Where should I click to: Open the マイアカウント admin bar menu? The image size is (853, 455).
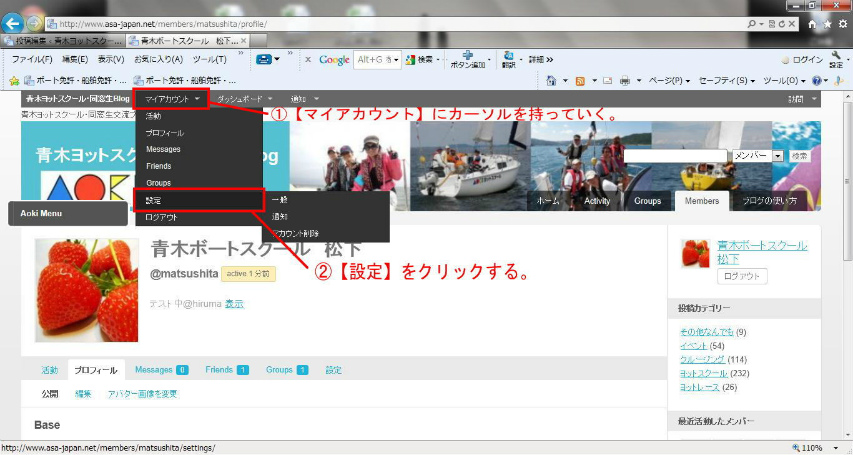[x=172, y=99]
